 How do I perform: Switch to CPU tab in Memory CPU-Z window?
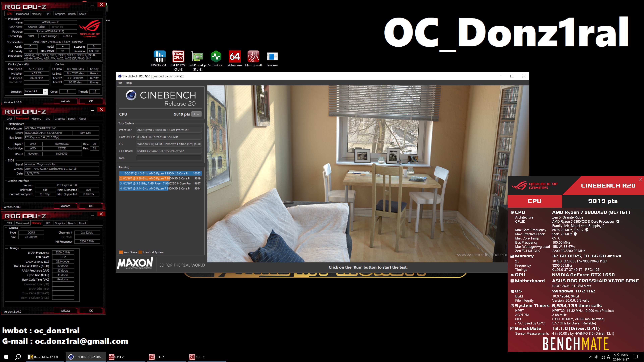[x=9, y=223]
